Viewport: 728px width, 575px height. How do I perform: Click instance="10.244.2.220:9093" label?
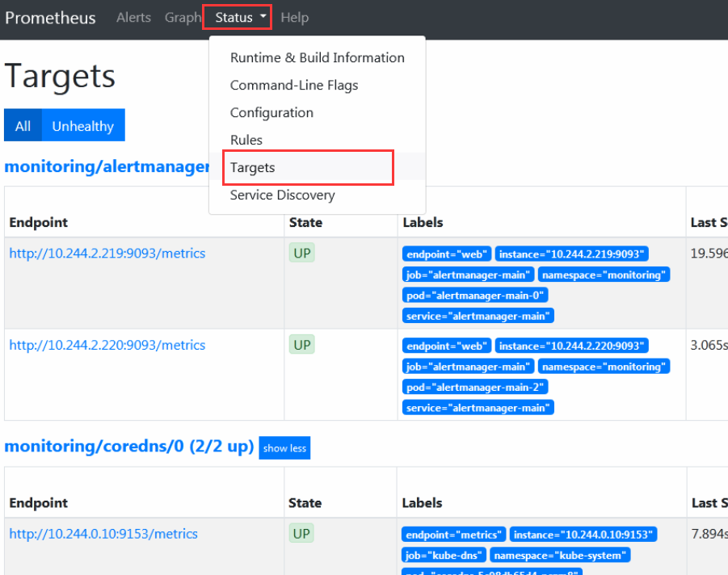[571, 346]
